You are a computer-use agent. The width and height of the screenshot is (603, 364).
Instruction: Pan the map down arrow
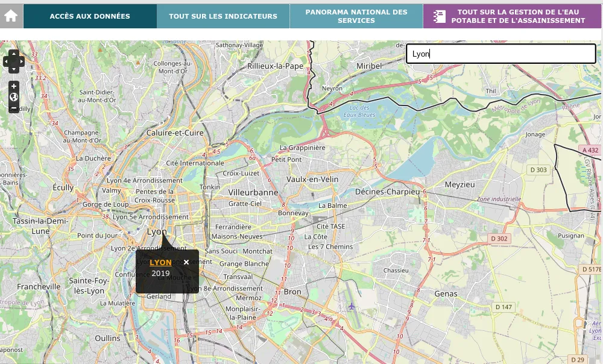coord(14,69)
